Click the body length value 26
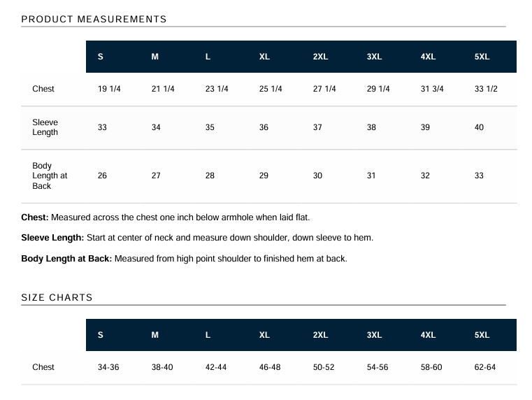Screen dimensions: 532x400 (x=102, y=176)
